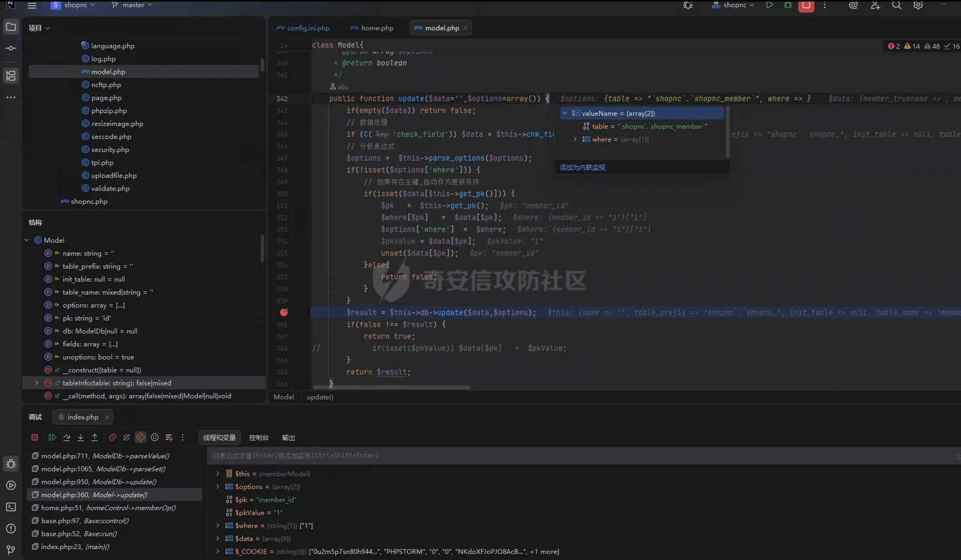Image resolution: width=961 pixels, height=560 pixels.
Task: Toggle the highlighted orange debug toolbar button
Action: pos(141,437)
